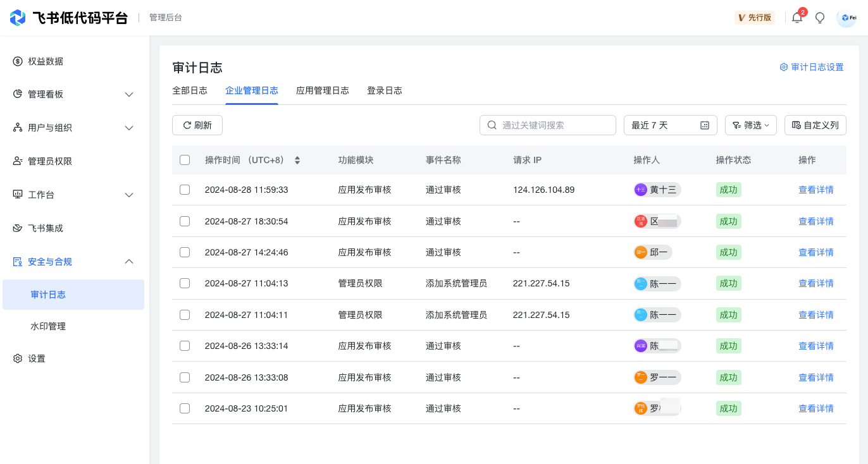
Task: Click the calendar icon in date range
Action: click(705, 125)
